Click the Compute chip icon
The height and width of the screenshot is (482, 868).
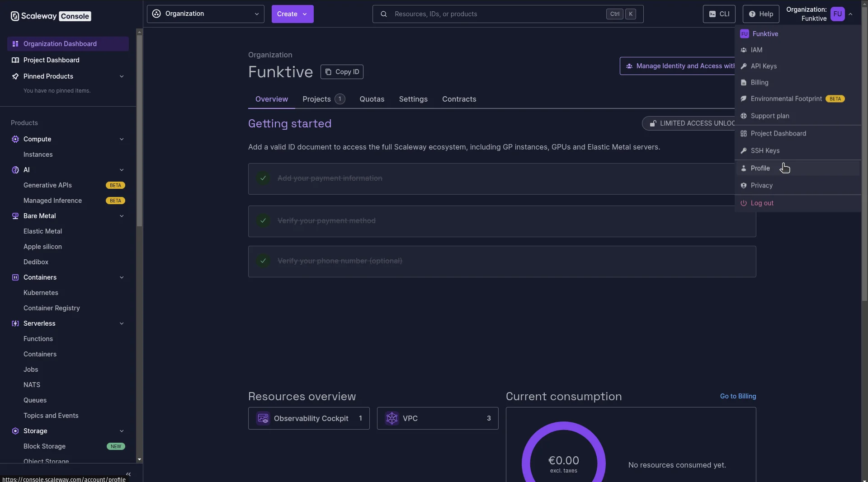pyautogui.click(x=15, y=139)
